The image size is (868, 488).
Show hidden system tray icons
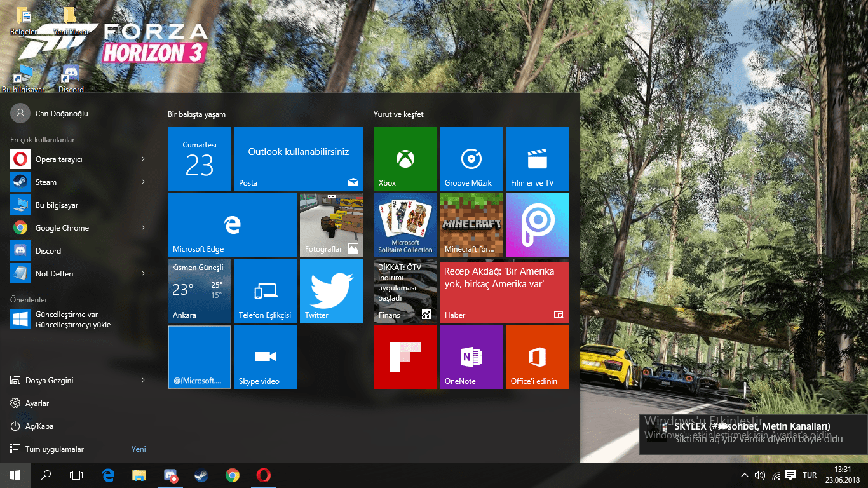point(744,475)
